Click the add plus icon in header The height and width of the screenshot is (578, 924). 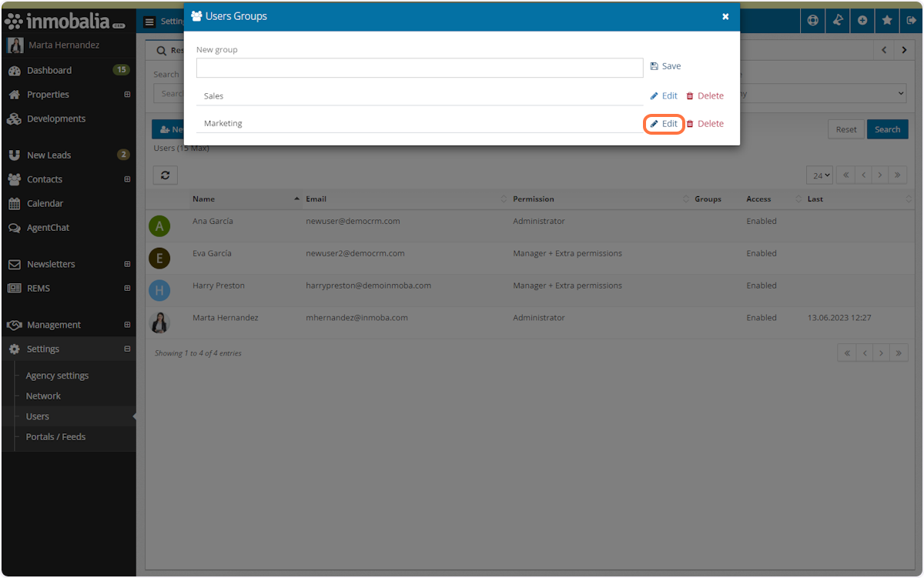862,21
